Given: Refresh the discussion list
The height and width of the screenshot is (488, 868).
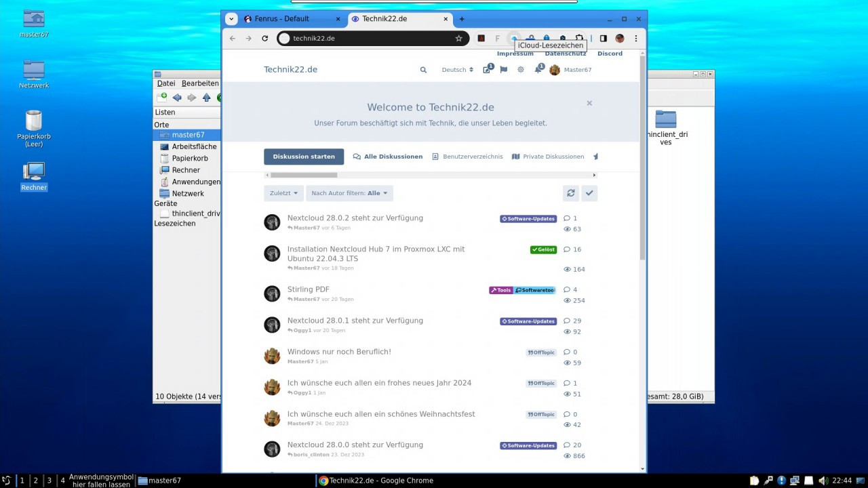Looking at the screenshot, I should pos(571,193).
